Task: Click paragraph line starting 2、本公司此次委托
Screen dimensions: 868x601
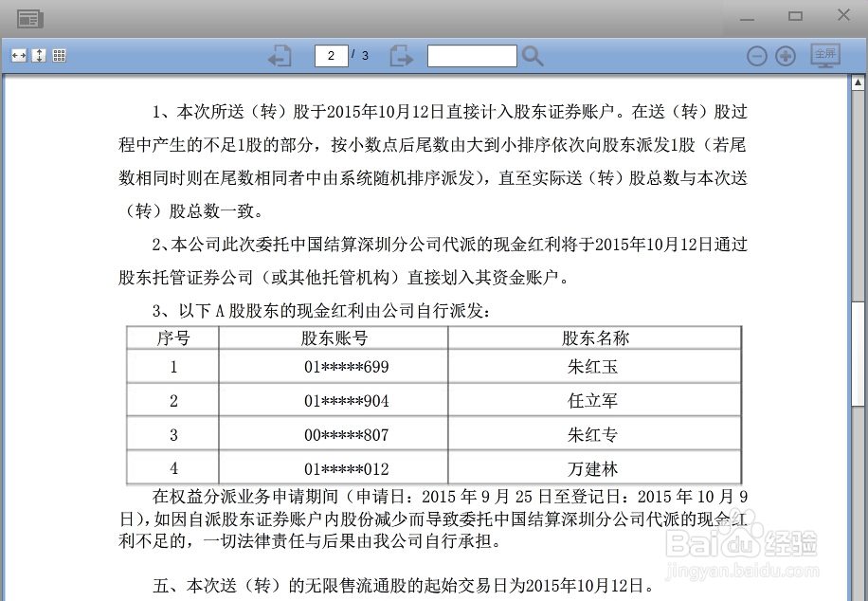Action: (450, 245)
